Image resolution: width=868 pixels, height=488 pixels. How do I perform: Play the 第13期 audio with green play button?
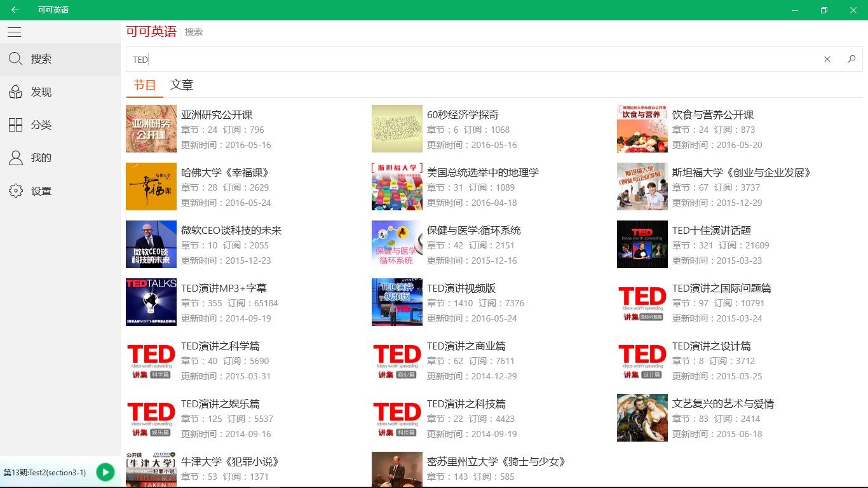[105, 472]
